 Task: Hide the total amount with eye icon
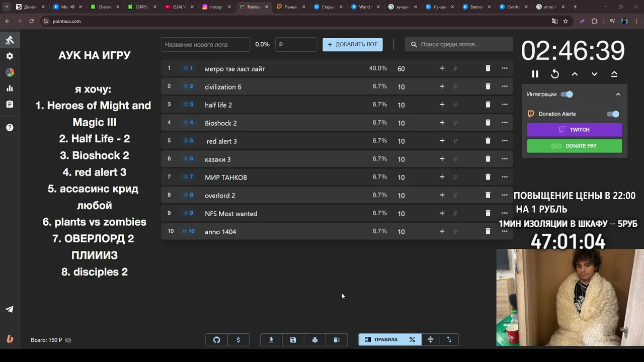point(68,340)
